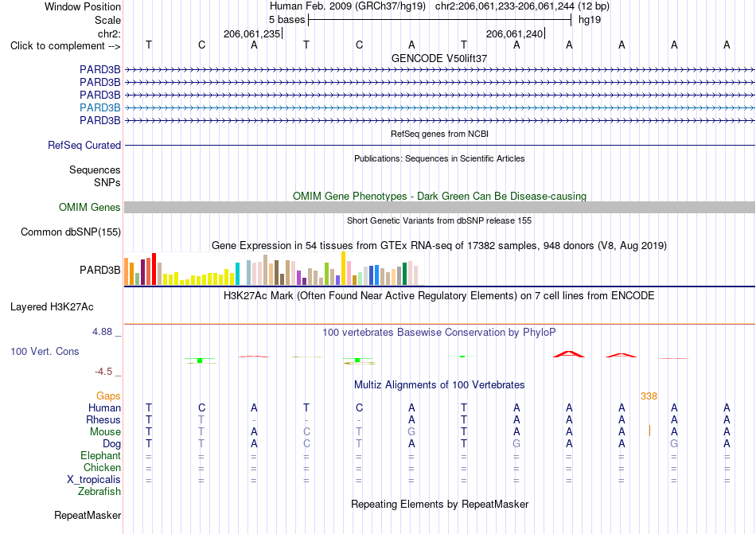Open OMIM Gene Phenotypes track title
This screenshot has width=756, height=534.
[x=439, y=196]
